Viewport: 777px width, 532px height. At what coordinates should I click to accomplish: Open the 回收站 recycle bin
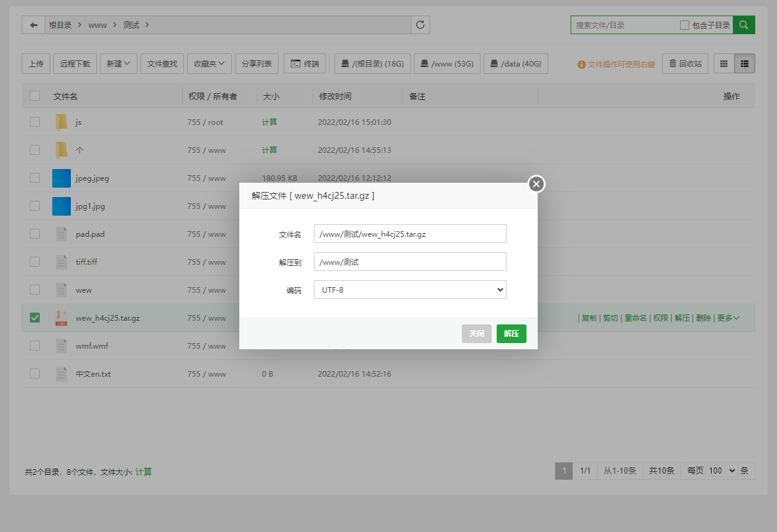[685, 63]
